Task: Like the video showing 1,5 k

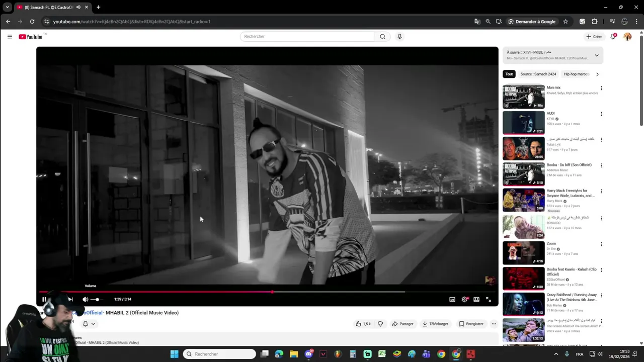Action: click(363, 324)
